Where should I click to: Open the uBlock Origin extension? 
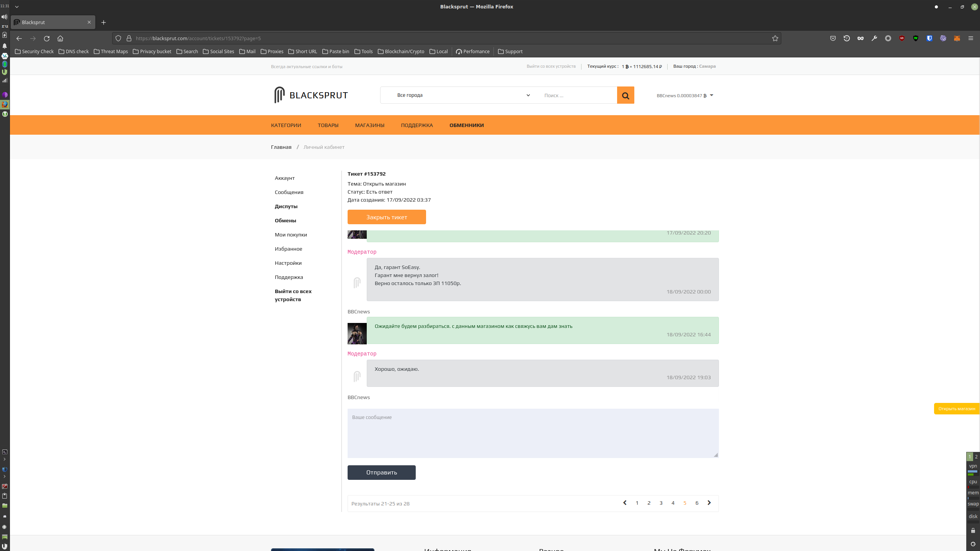[x=902, y=38]
